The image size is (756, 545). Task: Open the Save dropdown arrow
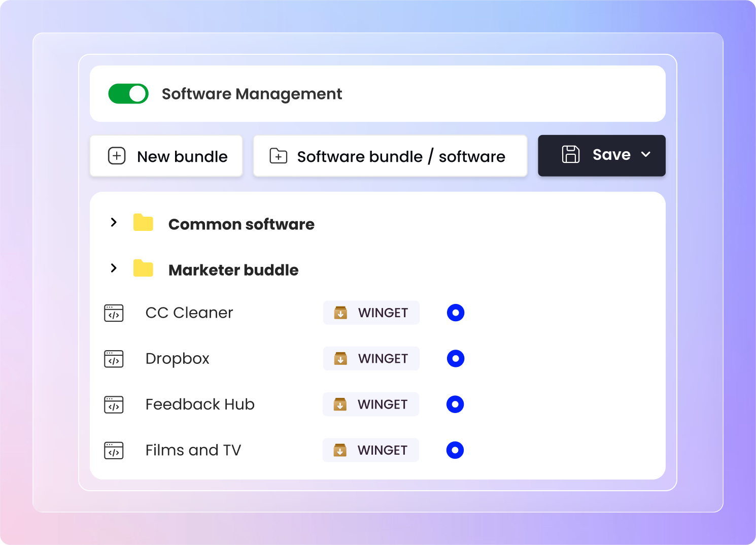[x=645, y=155]
